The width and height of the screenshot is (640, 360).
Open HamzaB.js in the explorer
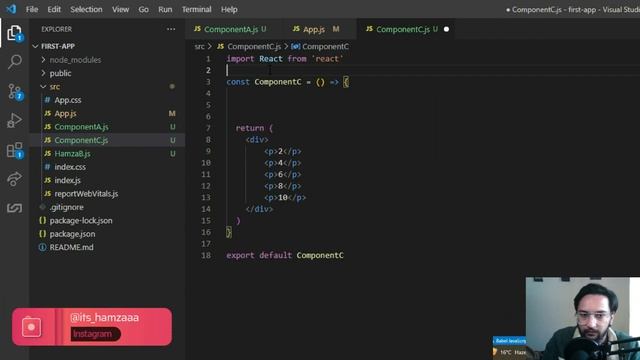pyautogui.click(x=72, y=153)
